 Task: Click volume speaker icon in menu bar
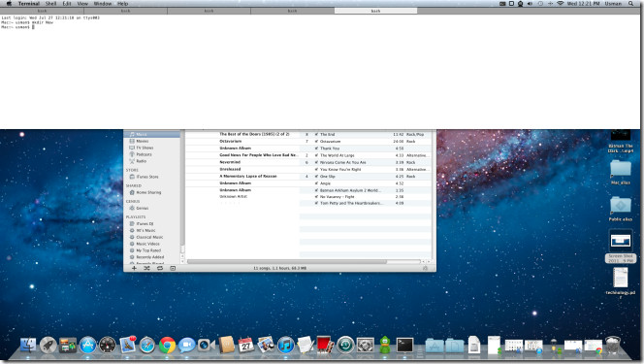[x=530, y=3]
